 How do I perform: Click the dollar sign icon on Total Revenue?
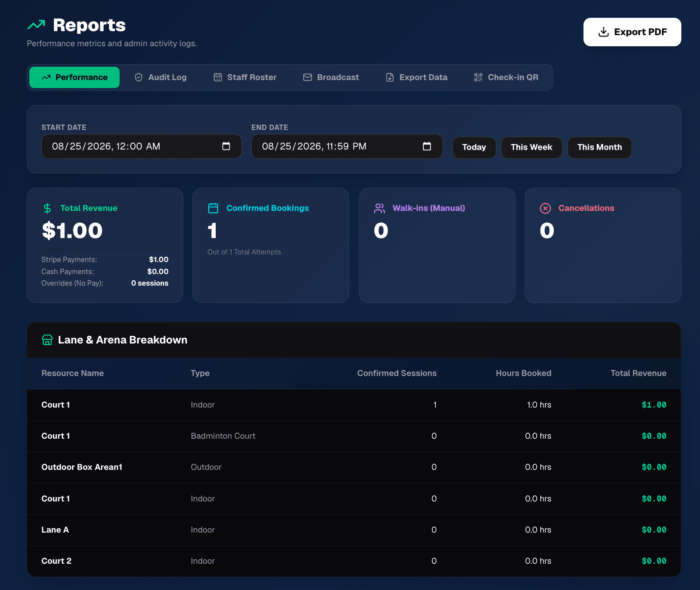47,208
